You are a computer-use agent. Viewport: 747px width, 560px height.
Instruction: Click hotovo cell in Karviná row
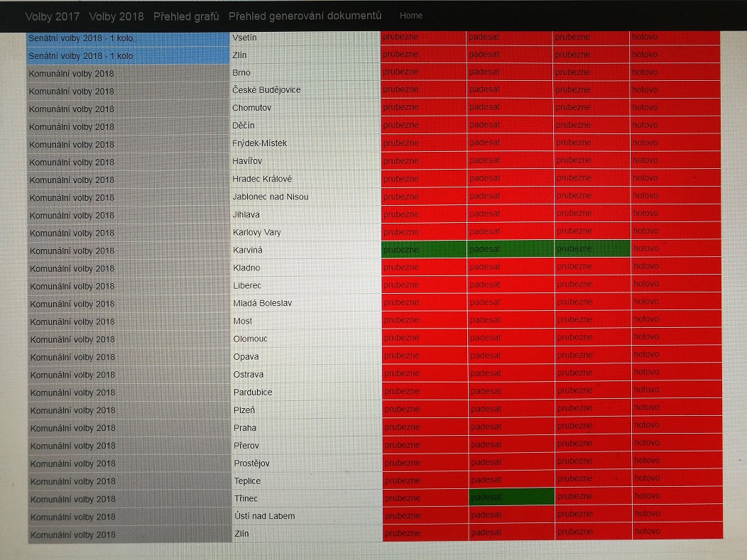(x=675, y=248)
